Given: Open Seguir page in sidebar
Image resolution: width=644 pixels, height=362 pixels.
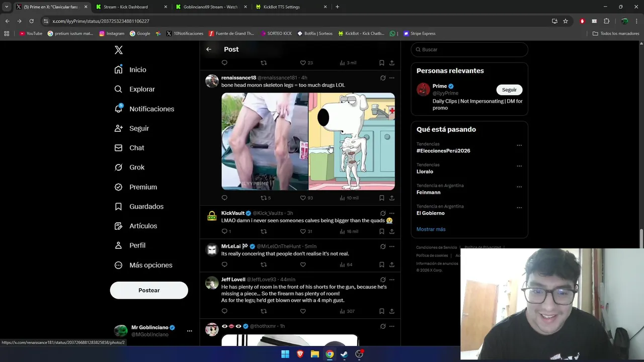Looking at the screenshot, I should (132, 128).
